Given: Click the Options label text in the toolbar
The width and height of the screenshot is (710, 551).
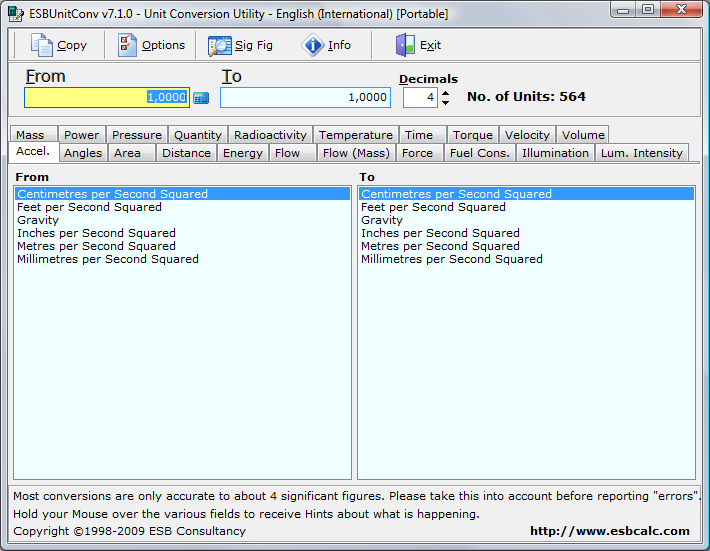Looking at the screenshot, I should tap(163, 45).
